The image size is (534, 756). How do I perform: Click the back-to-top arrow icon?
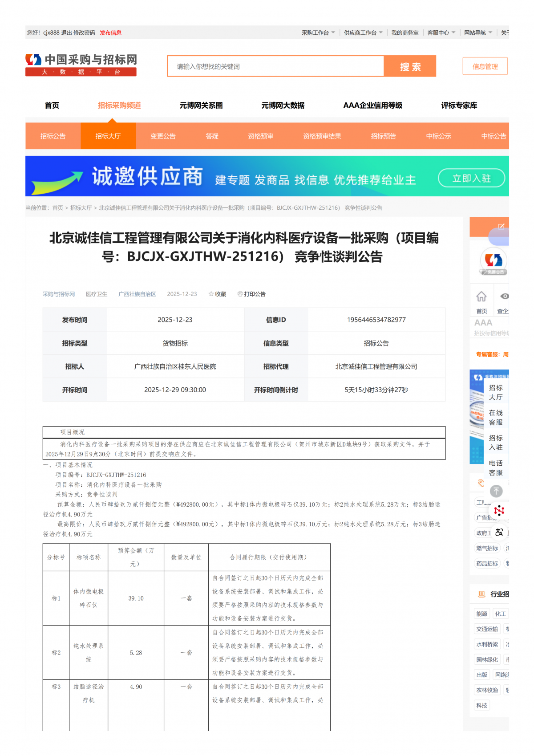click(x=496, y=491)
